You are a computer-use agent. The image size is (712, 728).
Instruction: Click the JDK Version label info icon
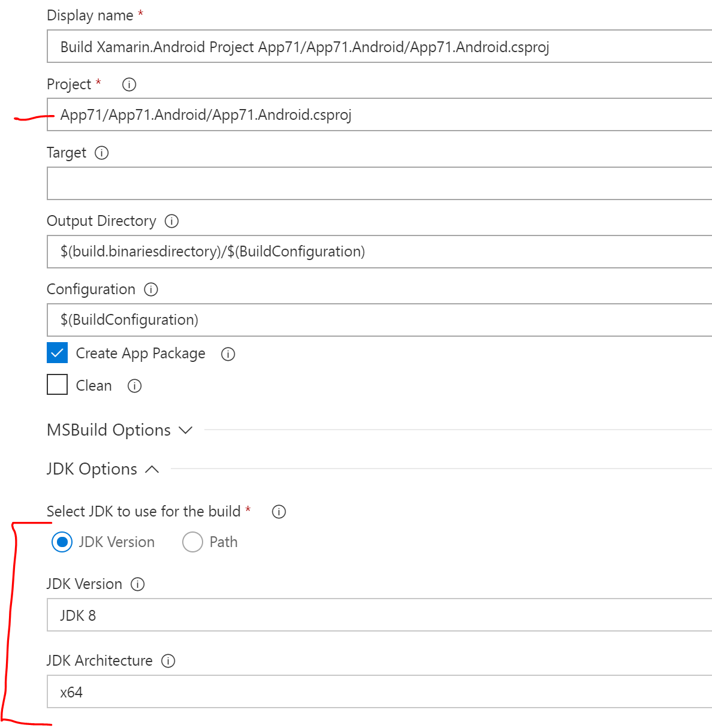click(x=138, y=584)
